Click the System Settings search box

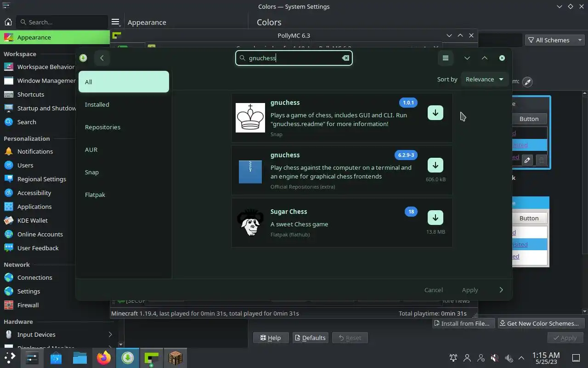point(62,22)
